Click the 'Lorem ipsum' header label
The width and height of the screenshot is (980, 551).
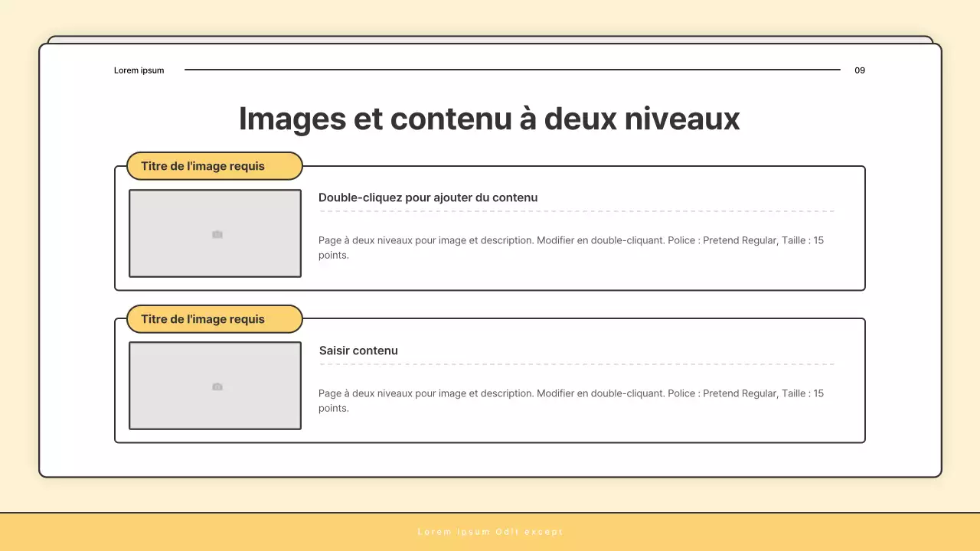click(x=139, y=70)
